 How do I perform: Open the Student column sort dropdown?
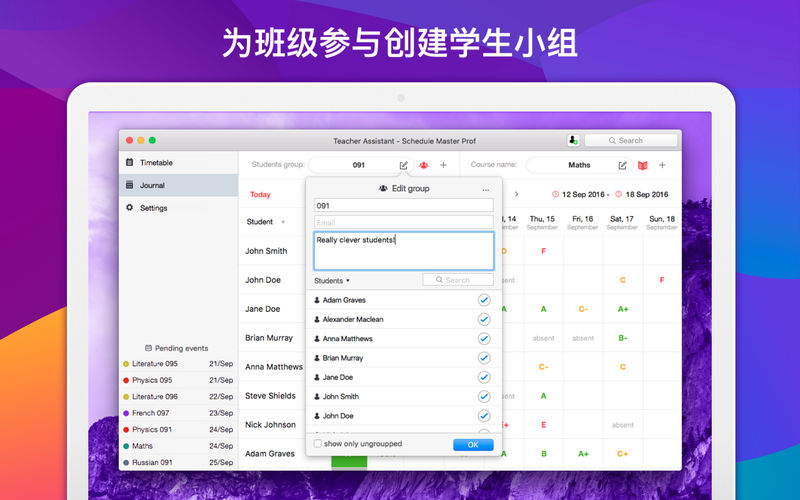click(283, 222)
